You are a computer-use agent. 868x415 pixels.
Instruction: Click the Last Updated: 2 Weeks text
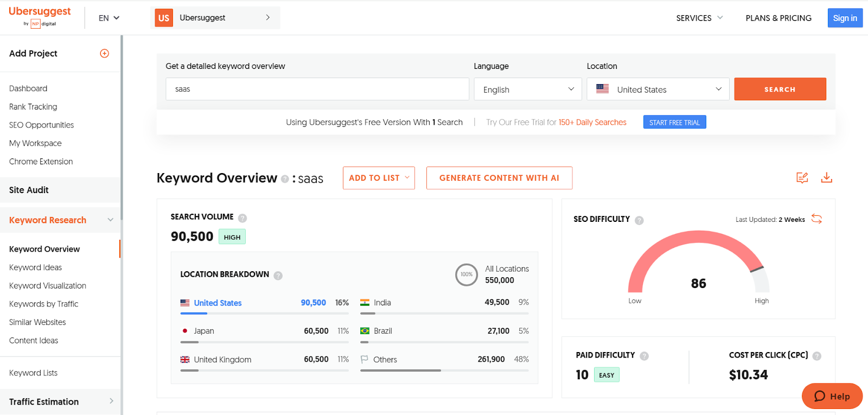click(770, 219)
